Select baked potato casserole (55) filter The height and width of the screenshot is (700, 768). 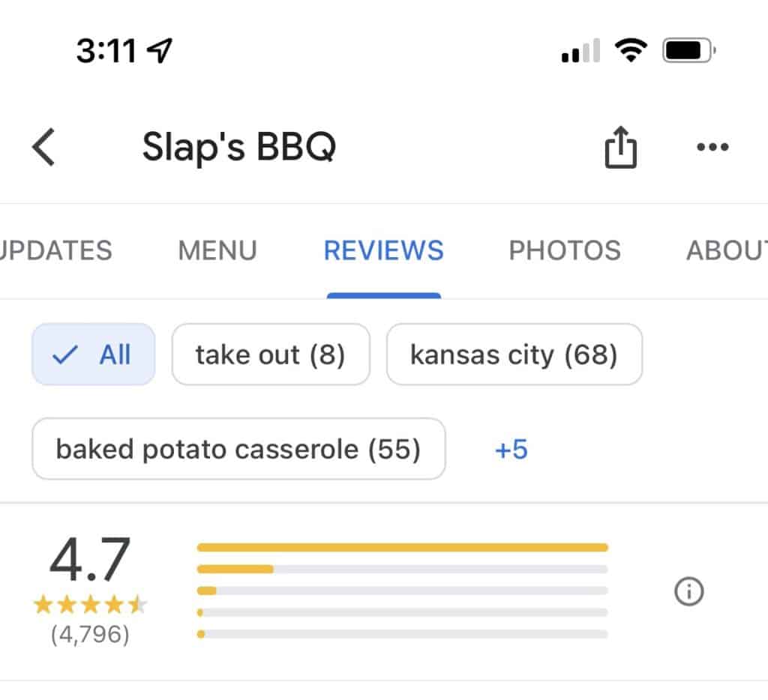click(238, 448)
